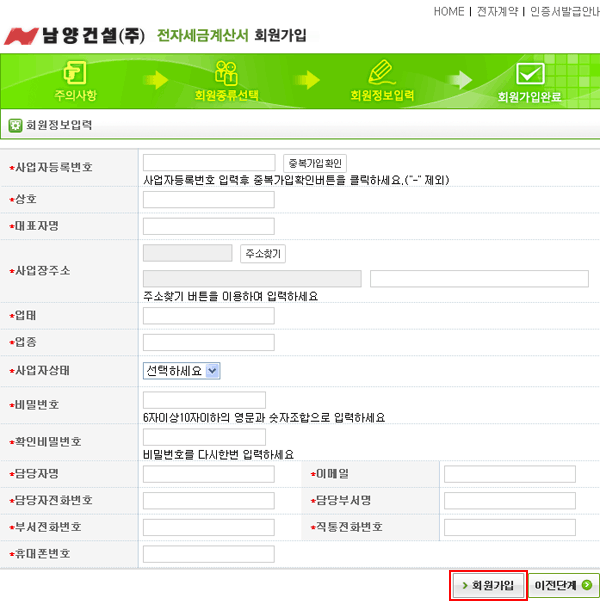Viewport: 600px width, 601px height.
Task: Focus the 직통전화번호 input field
Action: (x=510, y=527)
